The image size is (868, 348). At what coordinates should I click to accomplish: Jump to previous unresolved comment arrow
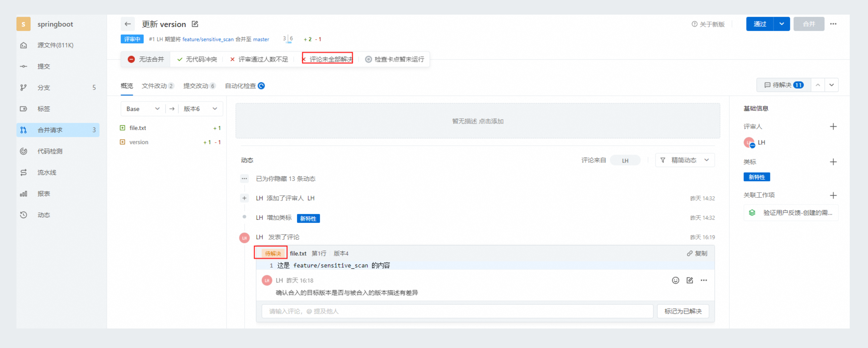click(818, 85)
